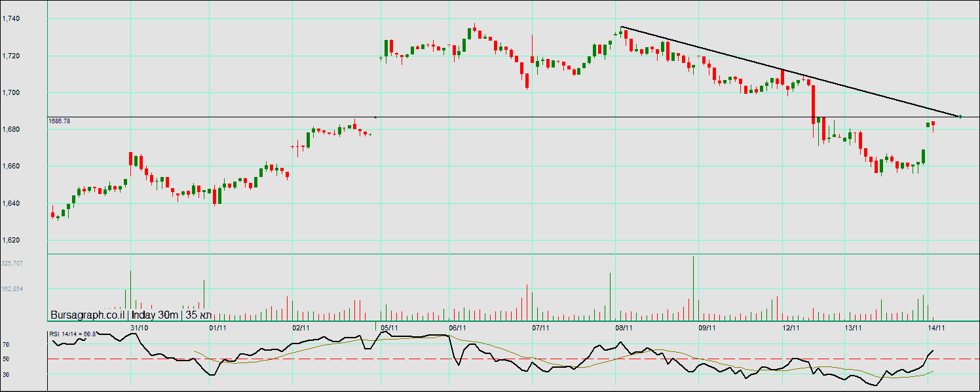Click the 09/11 date label
The height and width of the screenshot is (392, 980).
[706, 326]
